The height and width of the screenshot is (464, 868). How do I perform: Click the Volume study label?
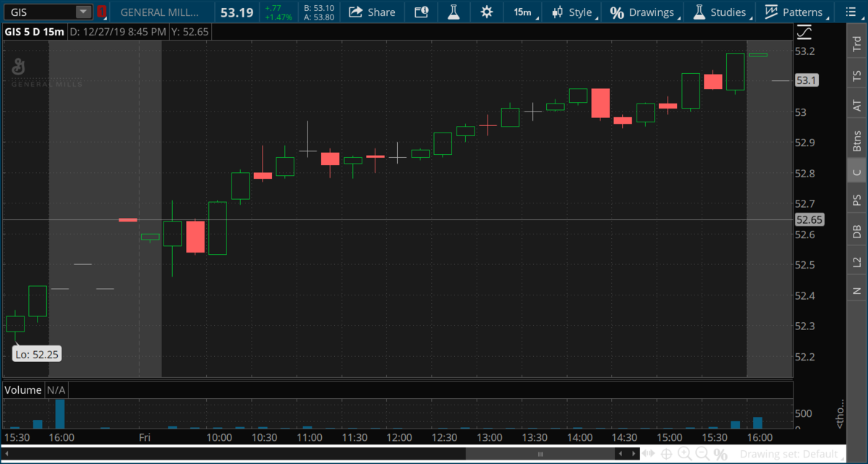point(23,390)
